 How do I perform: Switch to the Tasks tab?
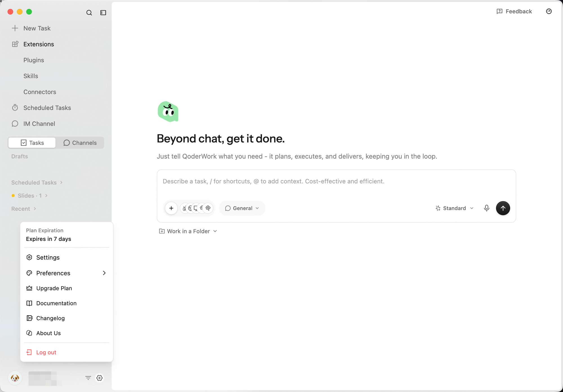32,143
